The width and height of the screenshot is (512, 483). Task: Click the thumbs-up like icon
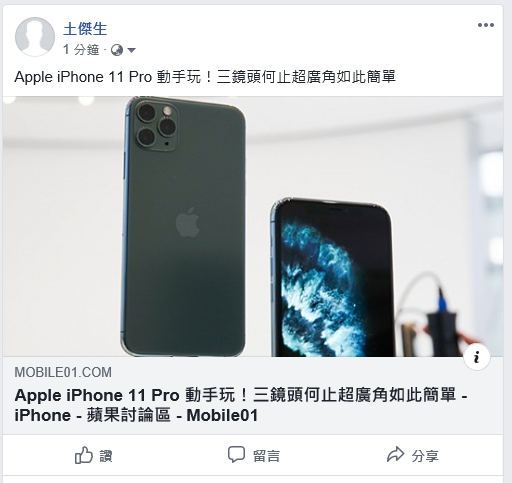(83, 455)
